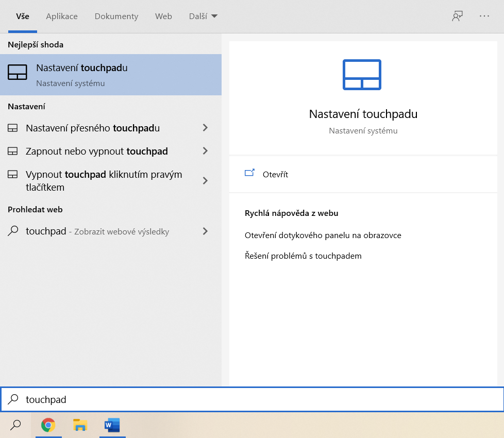
Task: Click the taskbar search icon
Action: click(x=15, y=425)
